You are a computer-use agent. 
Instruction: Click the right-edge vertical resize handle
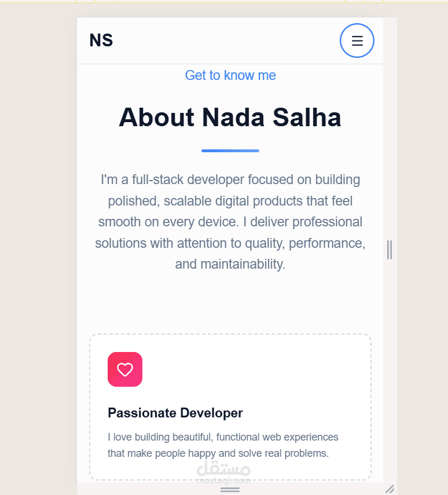[390, 250]
